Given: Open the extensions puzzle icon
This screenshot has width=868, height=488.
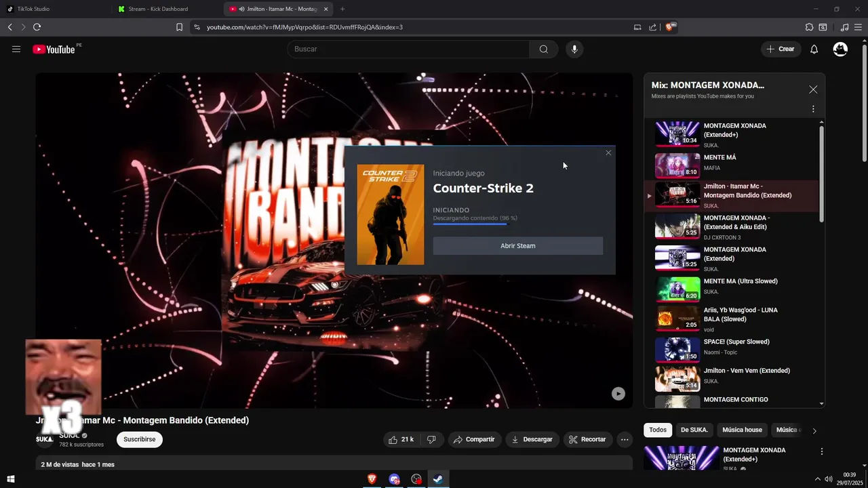Looking at the screenshot, I should tap(809, 27).
